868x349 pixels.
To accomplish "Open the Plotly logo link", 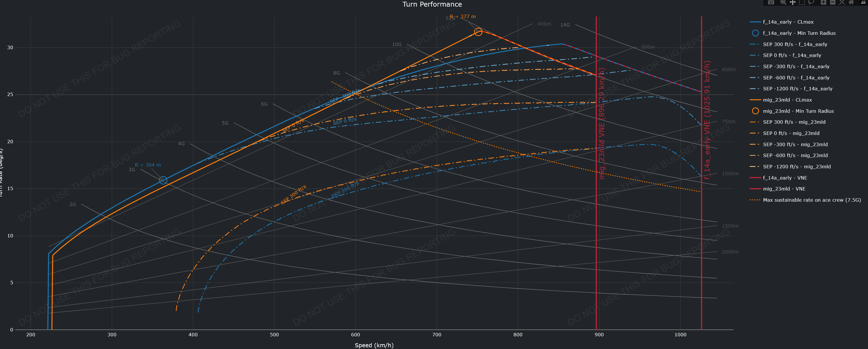I will tap(863, 2).
